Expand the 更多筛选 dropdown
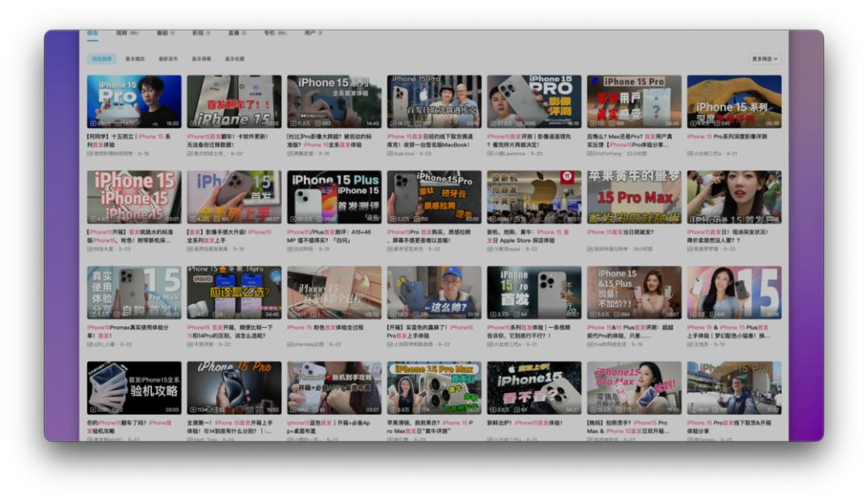This screenshot has width=868, height=500. 765,59
